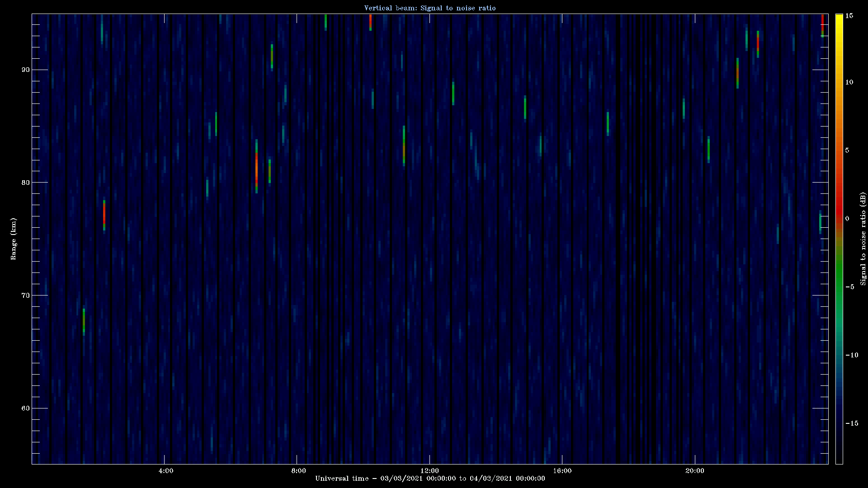
Task: Click the '60' range axis label
Action: tap(25, 408)
